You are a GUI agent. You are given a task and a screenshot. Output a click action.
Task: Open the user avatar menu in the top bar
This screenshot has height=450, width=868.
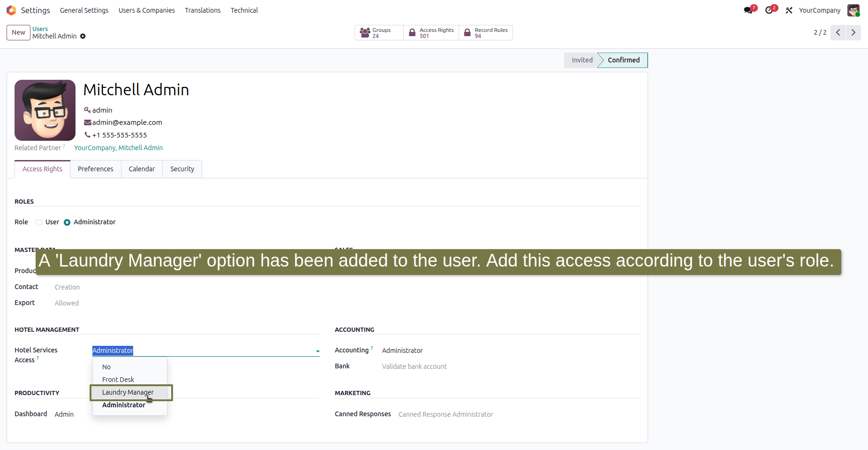click(853, 10)
